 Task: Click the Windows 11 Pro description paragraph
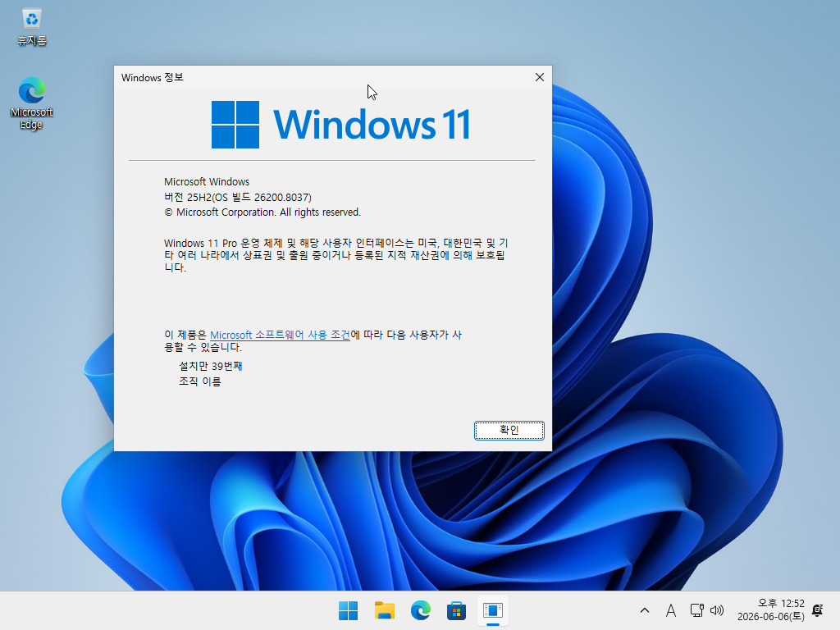[x=336, y=255]
